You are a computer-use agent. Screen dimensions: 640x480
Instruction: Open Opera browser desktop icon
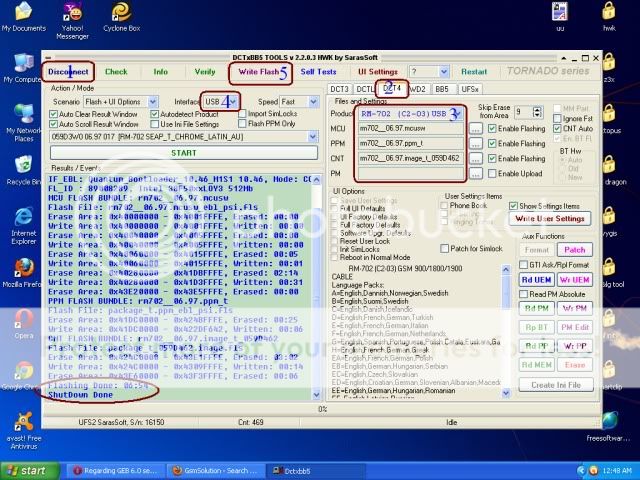[x=23, y=324]
